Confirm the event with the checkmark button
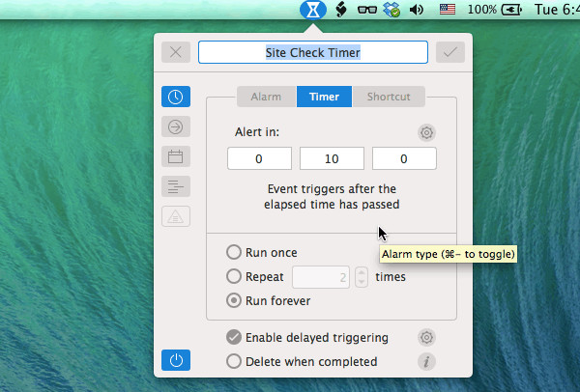This screenshot has height=392, width=580. pos(450,52)
